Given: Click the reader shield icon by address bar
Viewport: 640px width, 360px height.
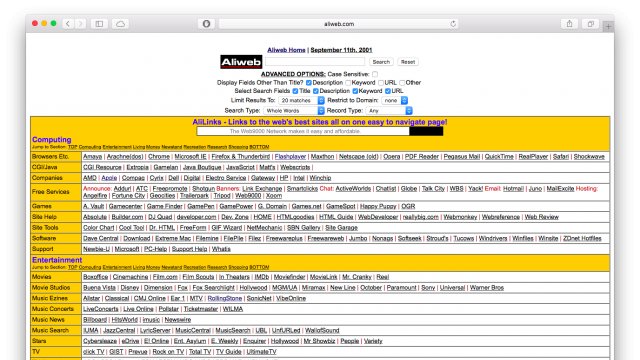Looking at the screenshot, I should tap(207, 24).
